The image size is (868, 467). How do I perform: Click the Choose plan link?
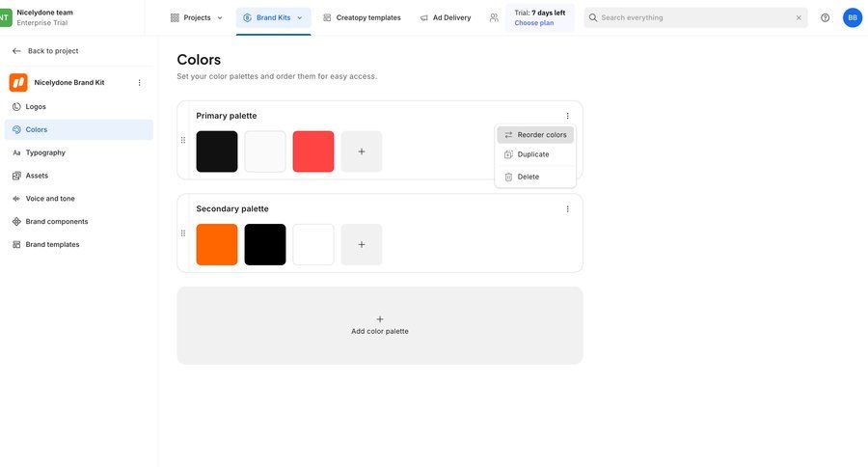point(533,23)
